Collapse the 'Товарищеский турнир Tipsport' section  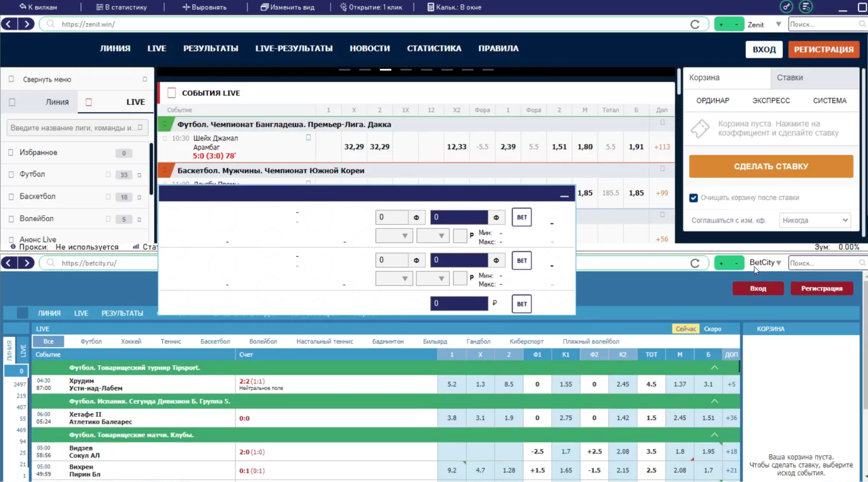714,368
